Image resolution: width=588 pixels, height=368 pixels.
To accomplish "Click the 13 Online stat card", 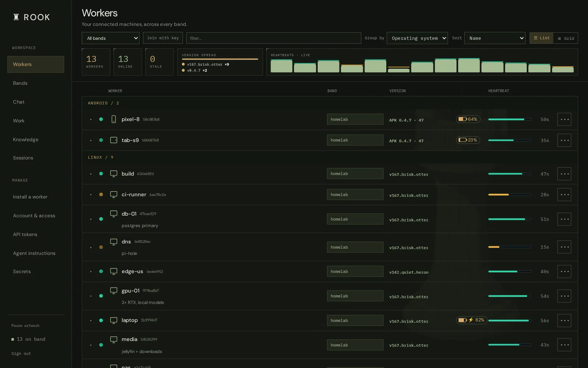I will coord(128,62).
